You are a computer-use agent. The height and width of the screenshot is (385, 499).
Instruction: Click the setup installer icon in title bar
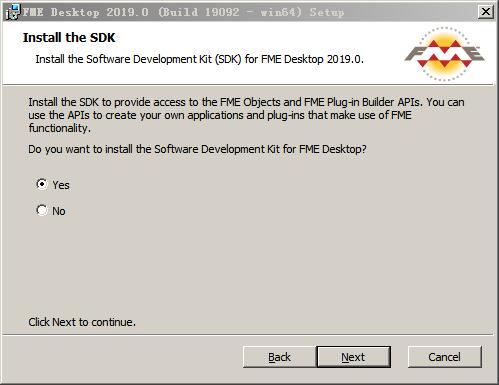[13, 12]
